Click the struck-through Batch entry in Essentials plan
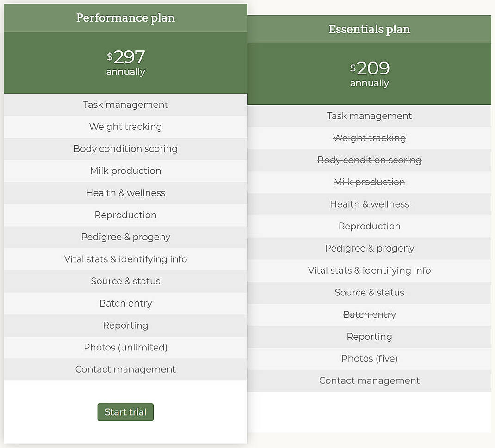This screenshot has height=448, width=495. pyautogui.click(x=369, y=314)
